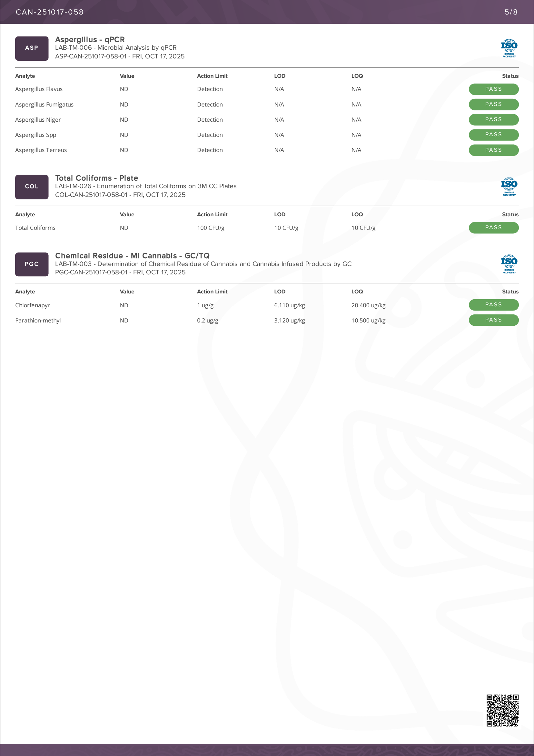This screenshot has width=534, height=756.
Task: Click the ISO logo beside Aspergillus section
Action: [509, 48]
